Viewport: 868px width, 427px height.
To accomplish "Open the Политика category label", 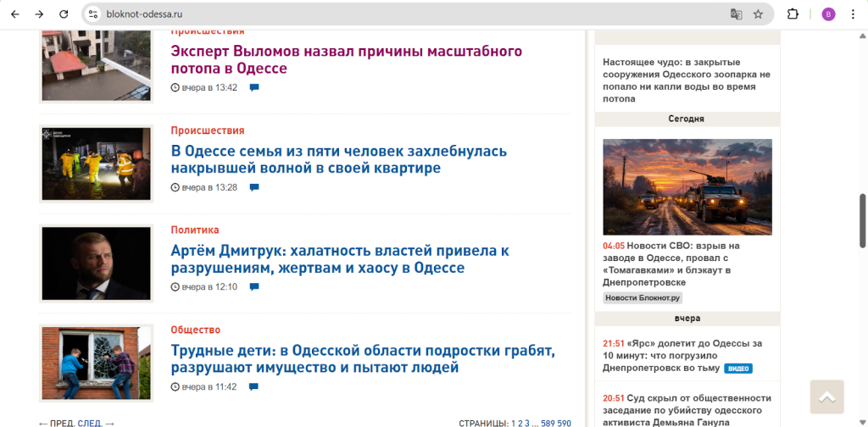I will 195,230.
